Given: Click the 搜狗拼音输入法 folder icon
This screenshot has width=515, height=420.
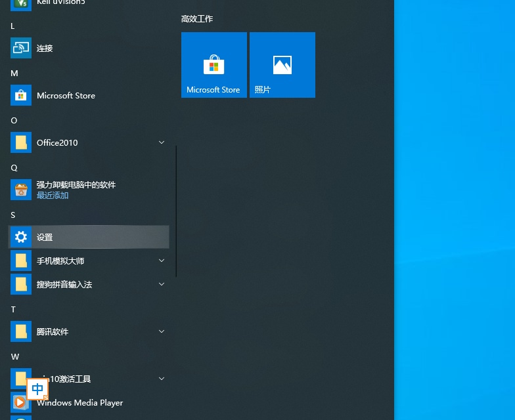Looking at the screenshot, I should coord(21,284).
